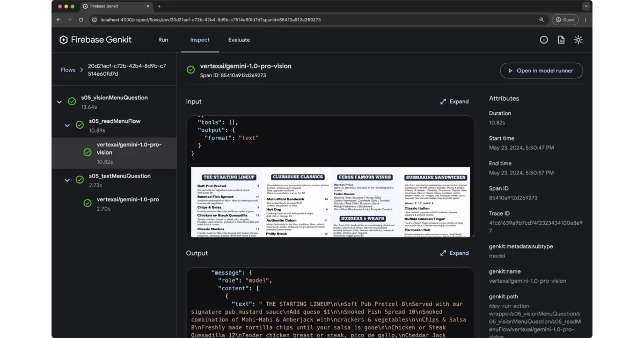The height and width of the screenshot is (338, 644).
Task: Open the documentation page icon
Action: click(x=561, y=40)
